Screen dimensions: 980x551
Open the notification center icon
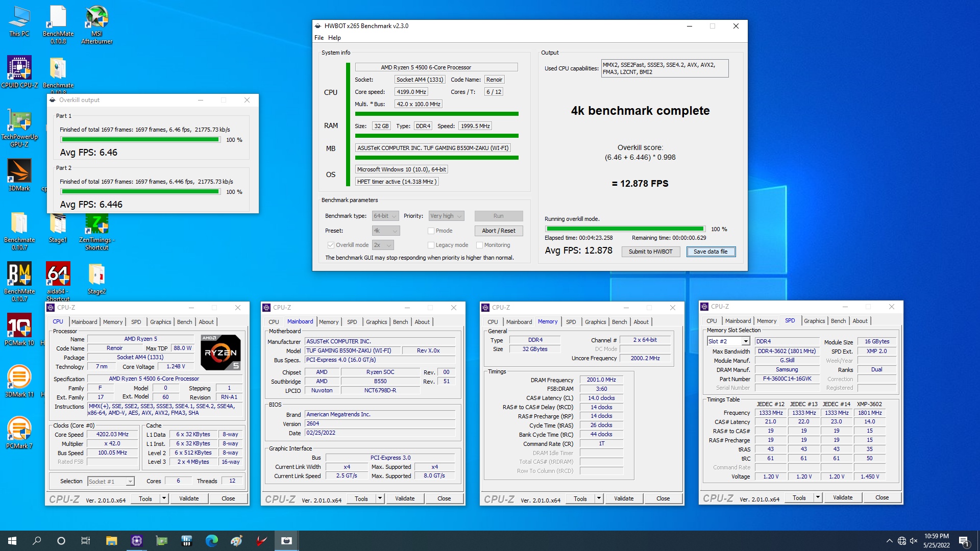point(964,541)
